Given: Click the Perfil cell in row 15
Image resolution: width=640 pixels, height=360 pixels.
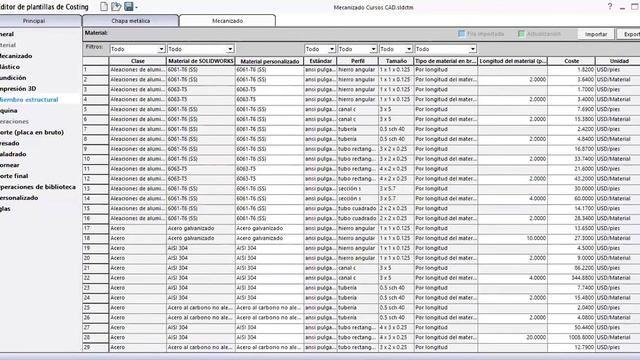Looking at the screenshot, I should pyautogui.click(x=358, y=209).
